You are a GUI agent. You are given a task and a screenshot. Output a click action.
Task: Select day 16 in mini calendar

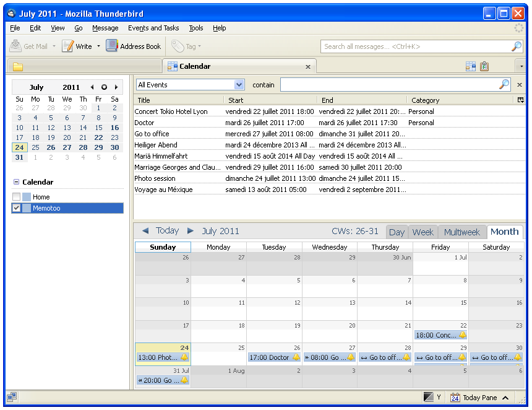(114, 128)
